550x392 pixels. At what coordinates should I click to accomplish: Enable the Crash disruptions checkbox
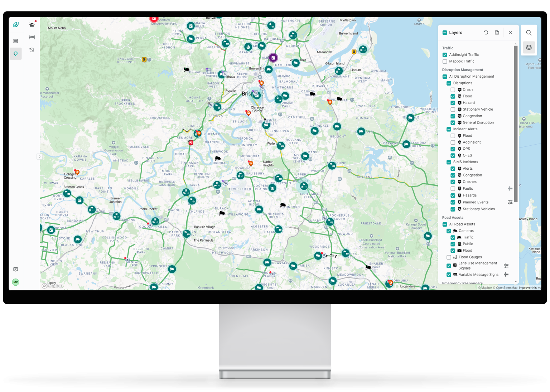(453, 90)
